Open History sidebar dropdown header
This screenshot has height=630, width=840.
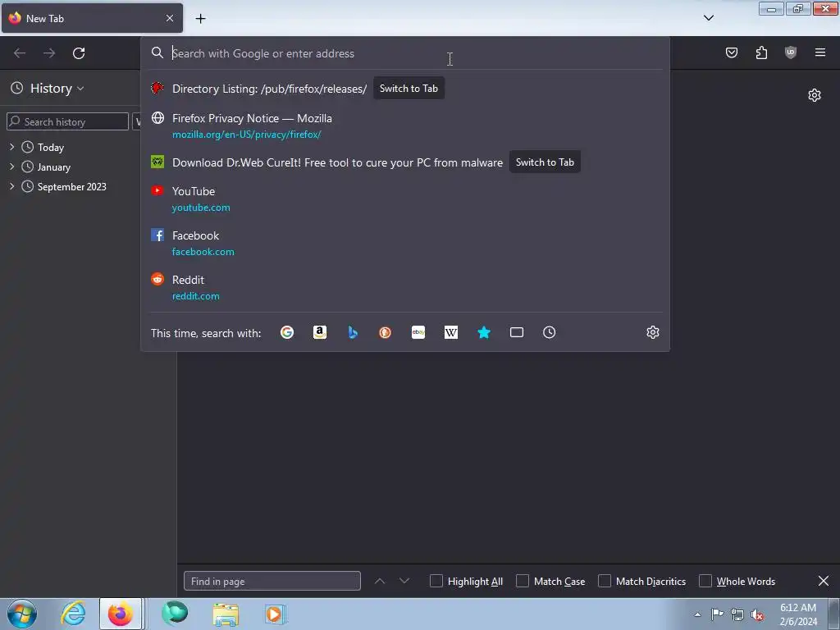pos(48,89)
